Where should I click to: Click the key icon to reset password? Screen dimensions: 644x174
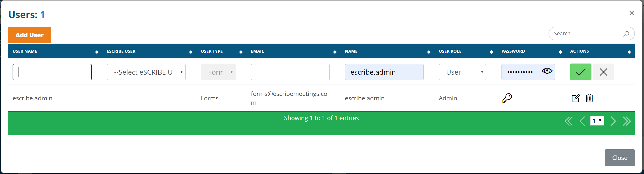(x=507, y=98)
